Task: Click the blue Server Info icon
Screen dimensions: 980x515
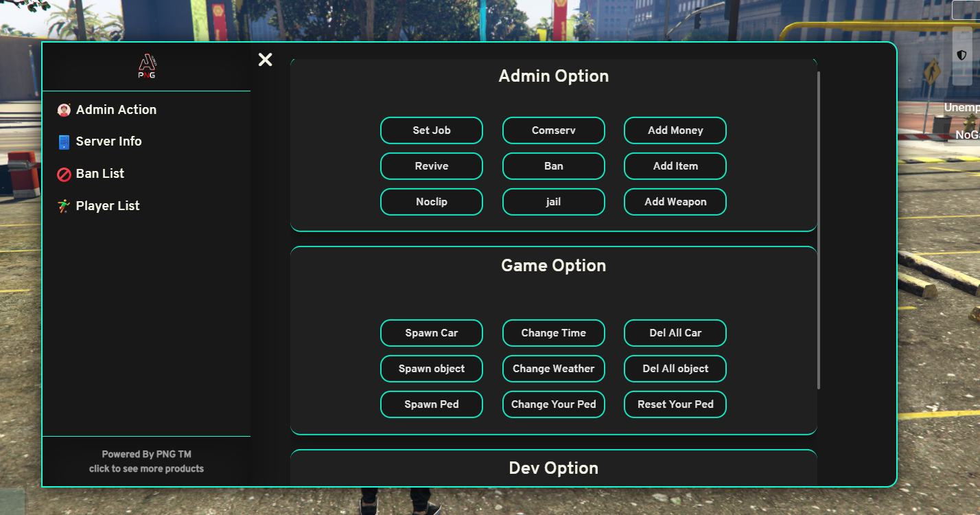Action: (64, 142)
